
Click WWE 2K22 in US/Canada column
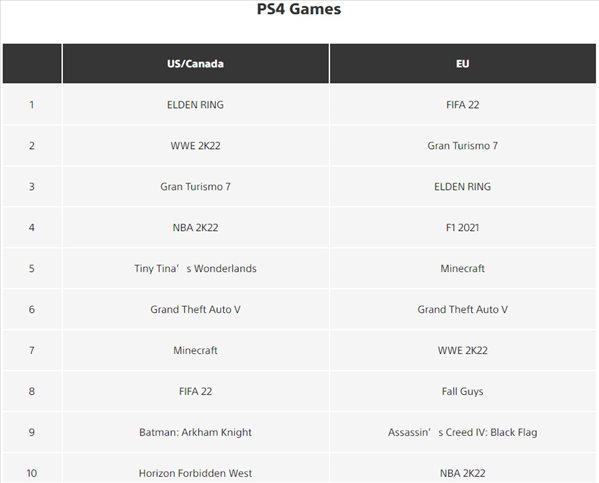pos(195,146)
